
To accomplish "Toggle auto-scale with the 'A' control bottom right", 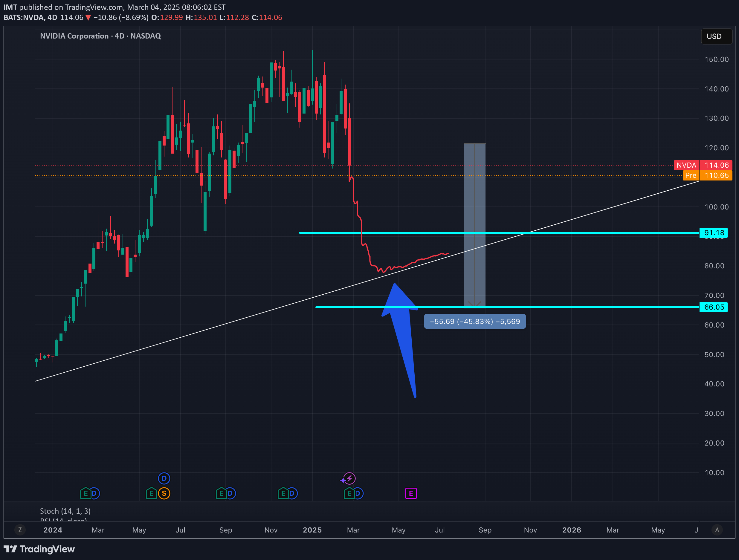I will point(717,530).
